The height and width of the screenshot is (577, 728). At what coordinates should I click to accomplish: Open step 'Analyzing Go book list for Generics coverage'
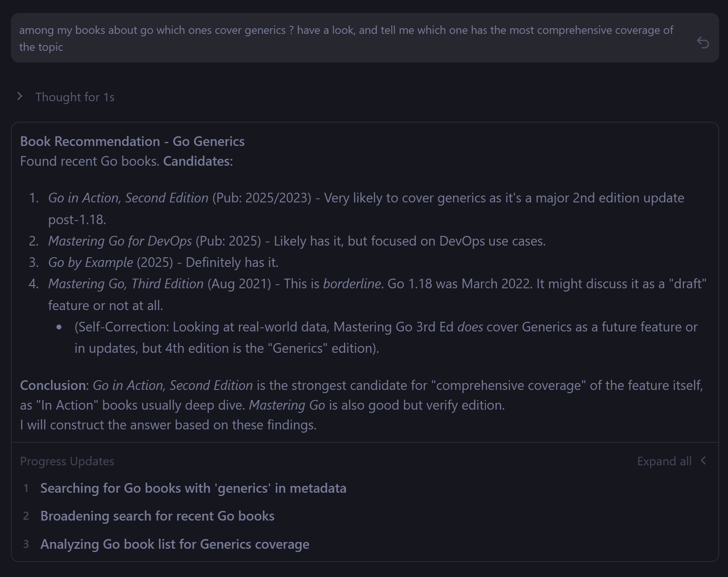(175, 544)
